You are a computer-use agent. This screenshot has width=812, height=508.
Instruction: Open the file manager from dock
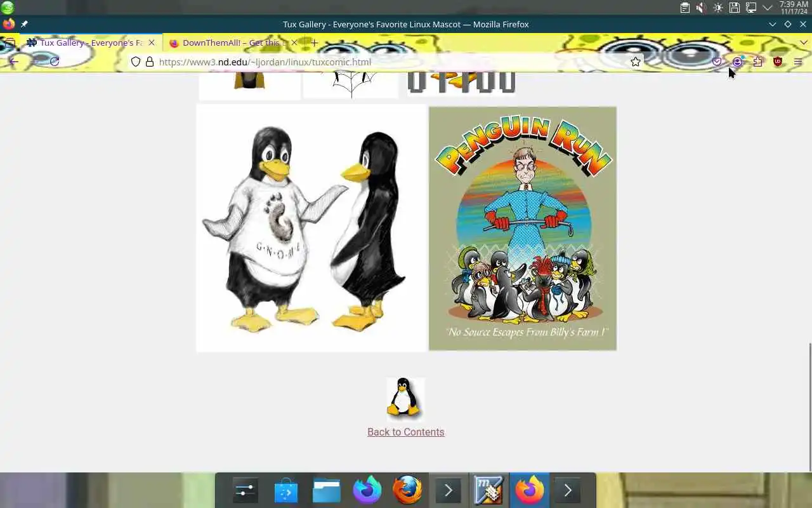[x=327, y=490]
